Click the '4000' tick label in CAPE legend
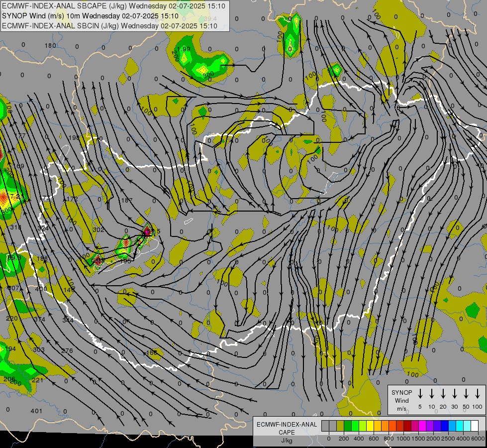The height and width of the screenshot is (448, 487). pyautogui.click(x=463, y=439)
